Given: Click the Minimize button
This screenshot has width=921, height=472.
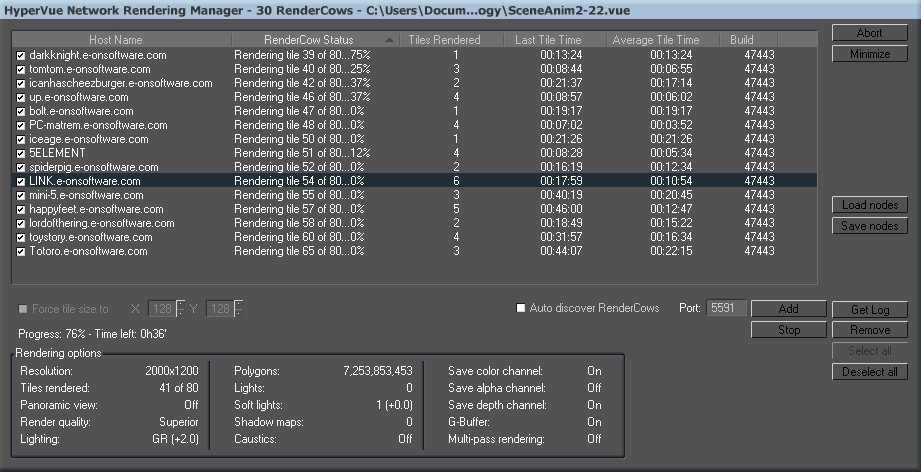Looking at the screenshot, I should click(870, 54).
